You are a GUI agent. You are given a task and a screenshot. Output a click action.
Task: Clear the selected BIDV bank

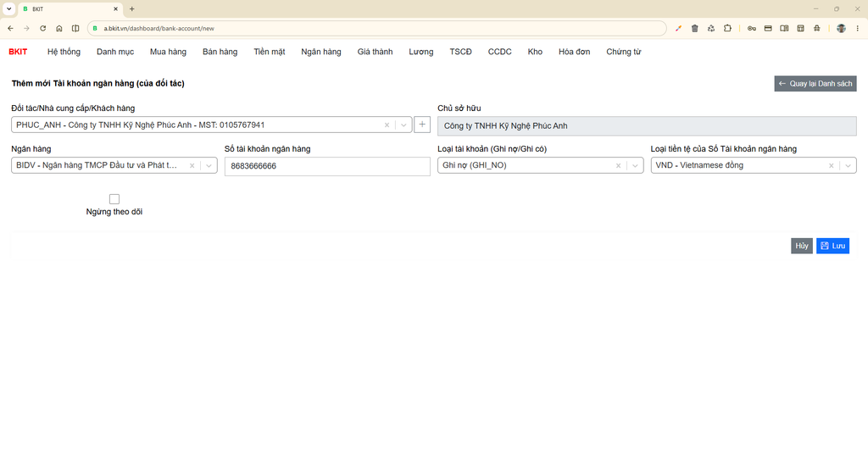(x=192, y=165)
